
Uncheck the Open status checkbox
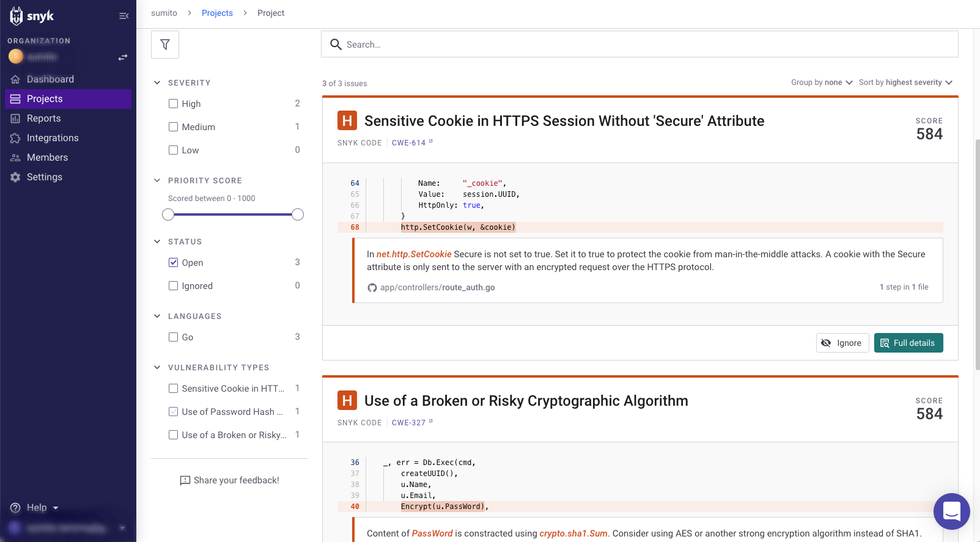tap(174, 263)
